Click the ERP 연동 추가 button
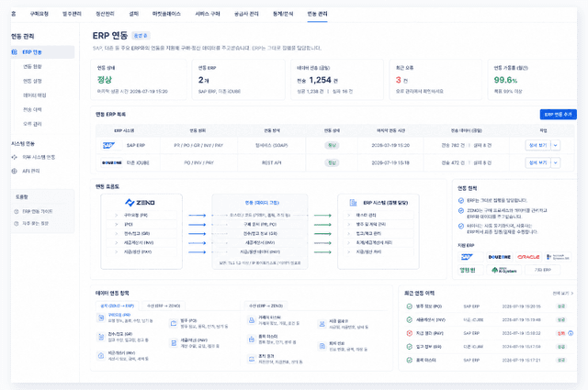Image resolution: width=588 pixels, height=390 pixels. click(558, 115)
